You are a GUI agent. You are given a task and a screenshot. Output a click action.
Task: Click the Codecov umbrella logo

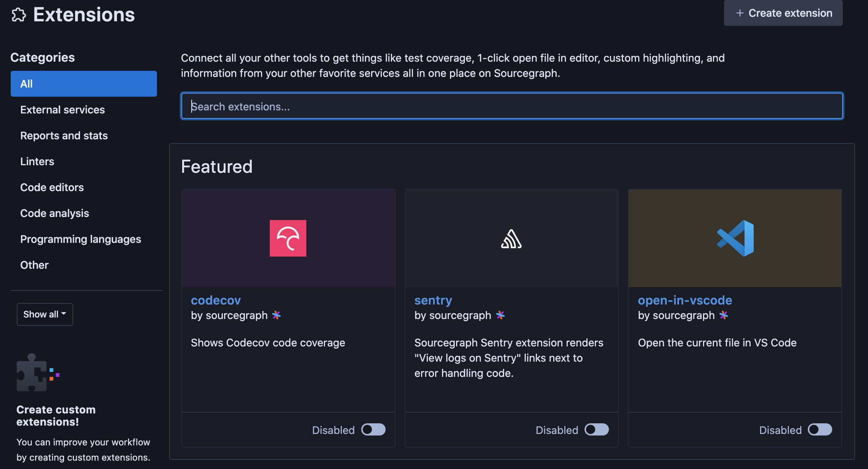[288, 238]
